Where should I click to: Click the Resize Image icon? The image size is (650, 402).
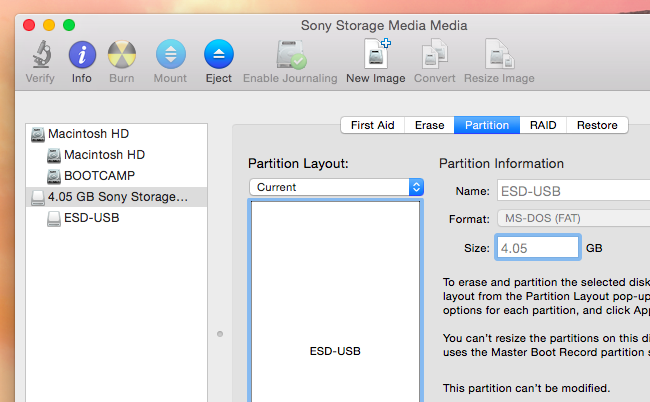497,55
